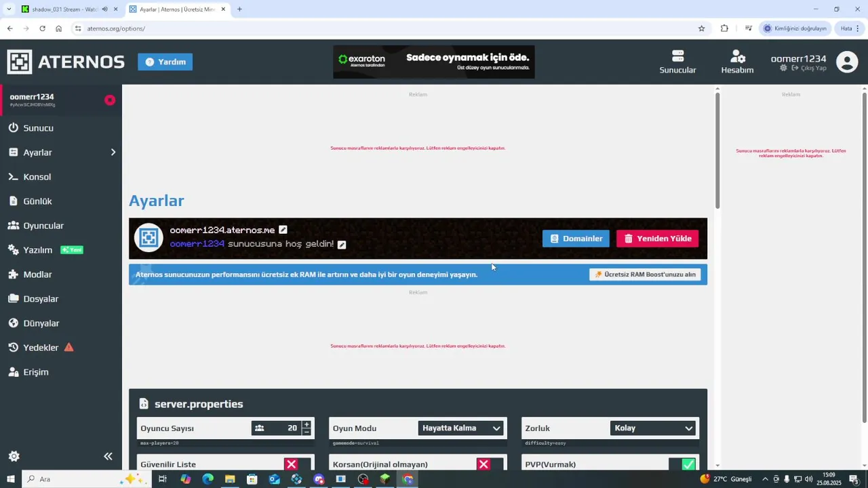This screenshot has width=868, height=488.
Task: Open browser home page icon
Action: coord(58,28)
